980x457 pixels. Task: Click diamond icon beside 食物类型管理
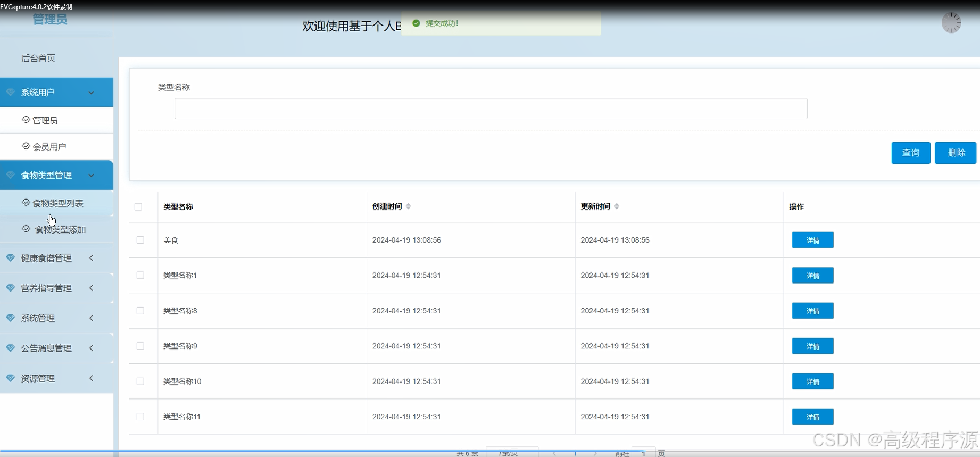[x=10, y=175]
